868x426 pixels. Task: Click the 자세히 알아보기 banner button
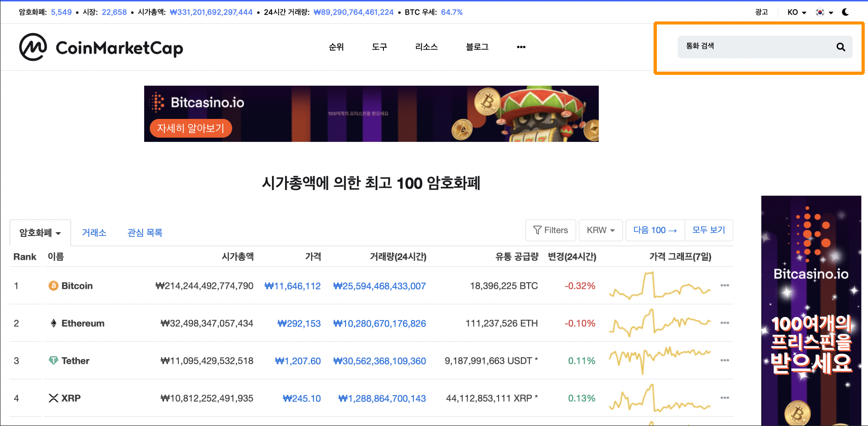pos(191,128)
